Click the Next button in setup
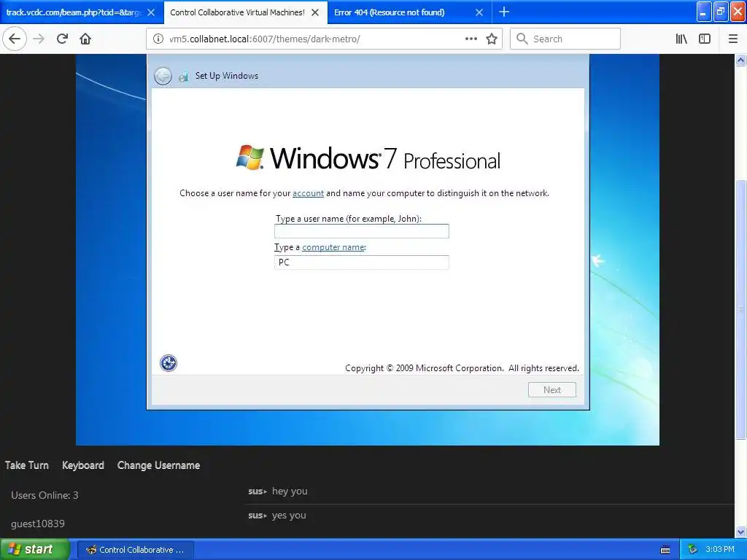Viewport: 747px width, 560px height. [x=552, y=389]
